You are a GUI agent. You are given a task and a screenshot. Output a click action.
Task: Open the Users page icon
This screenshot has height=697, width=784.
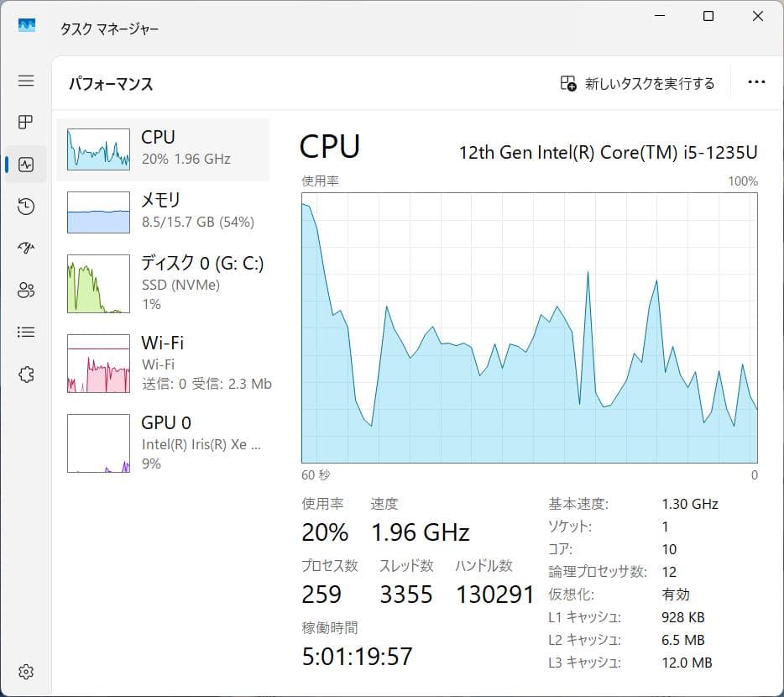25,290
